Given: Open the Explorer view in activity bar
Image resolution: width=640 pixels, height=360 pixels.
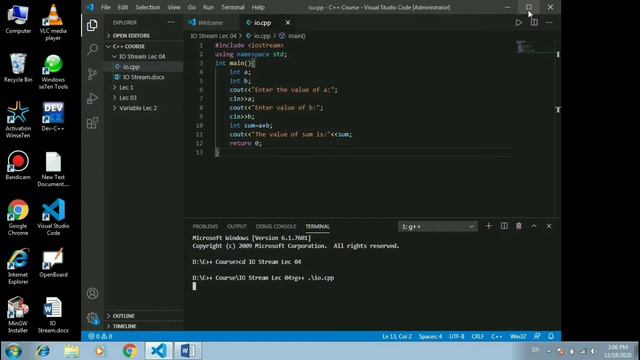Looking at the screenshot, I should (92, 25).
